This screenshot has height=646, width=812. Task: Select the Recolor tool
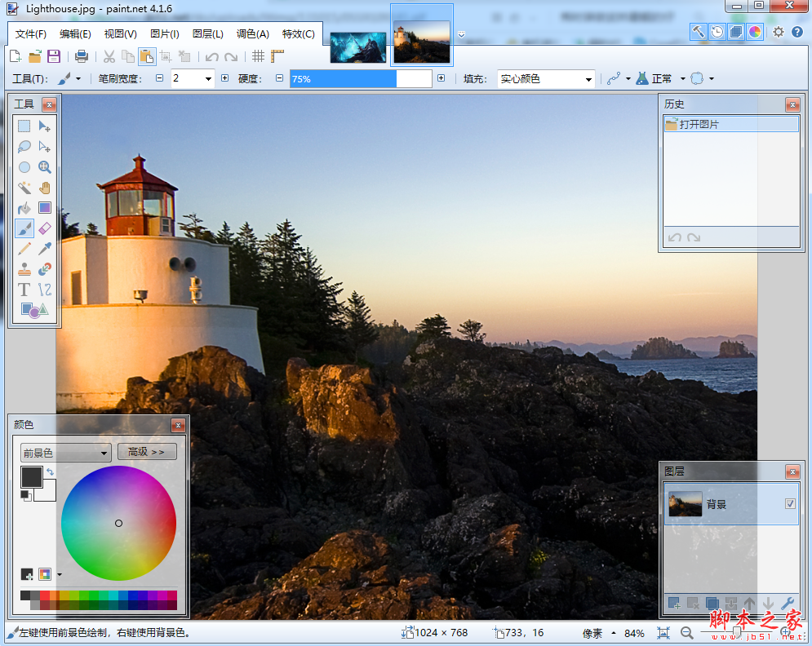(x=45, y=269)
